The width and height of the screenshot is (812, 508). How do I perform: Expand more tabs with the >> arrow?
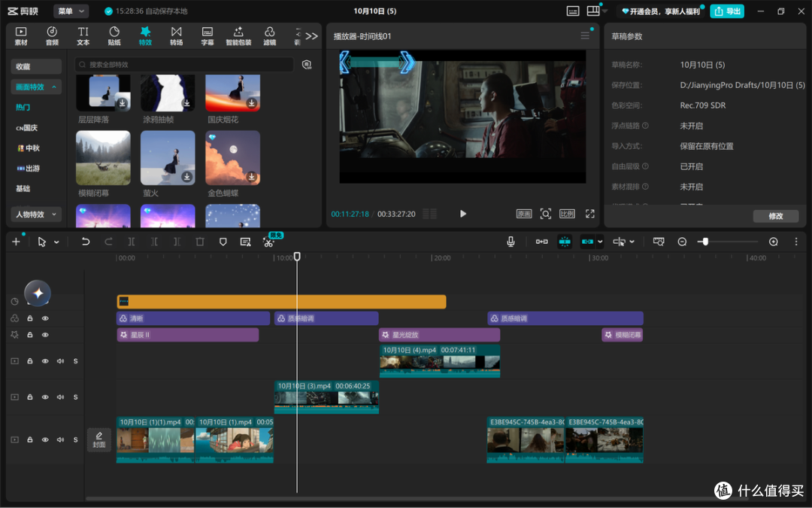point(311,36)
